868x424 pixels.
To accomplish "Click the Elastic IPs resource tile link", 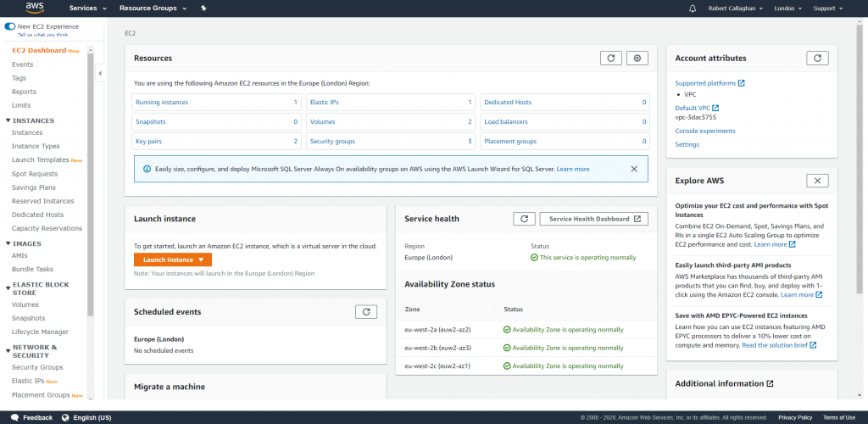I will 325,103.
